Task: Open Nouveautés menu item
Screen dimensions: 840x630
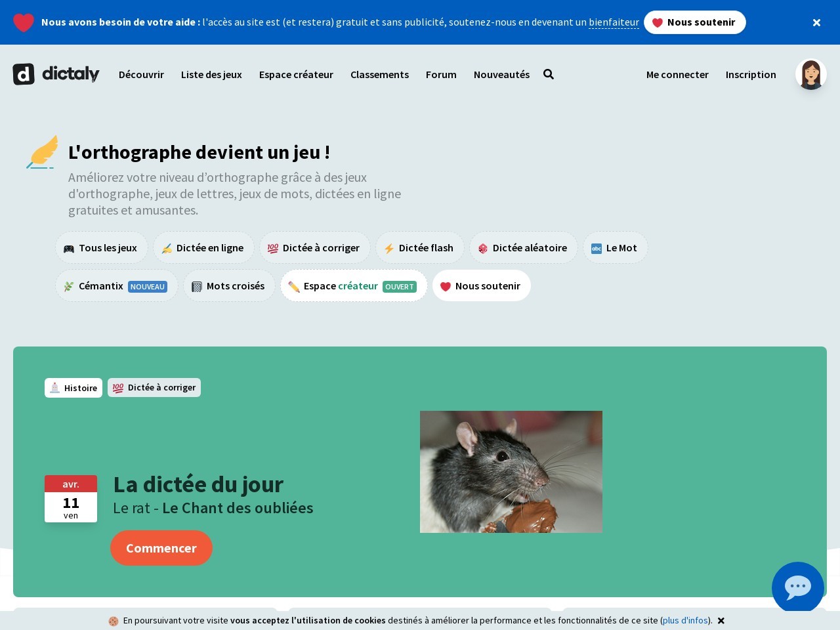Action: click(x=501, y=74)
